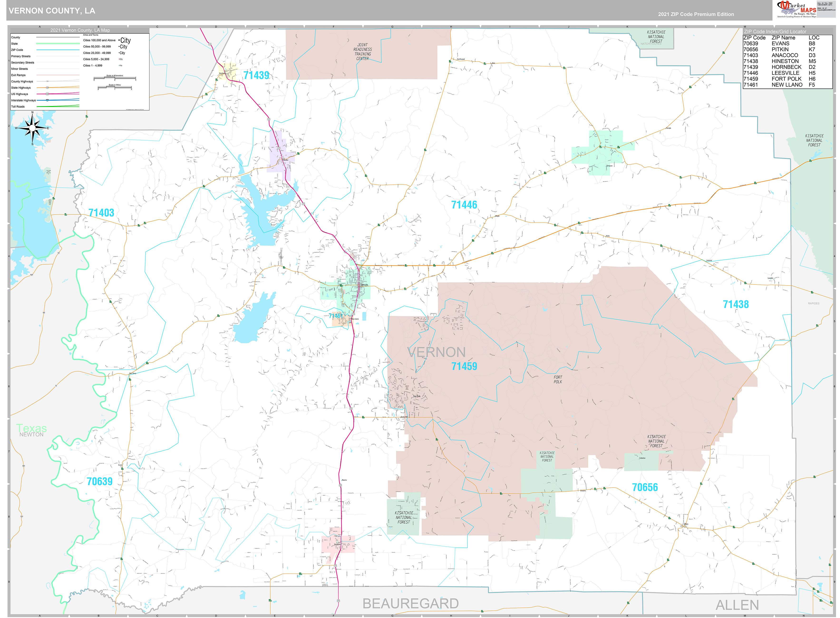Expand the 2021 Vernon County, LA Map title bar

[x=80, y=30]
